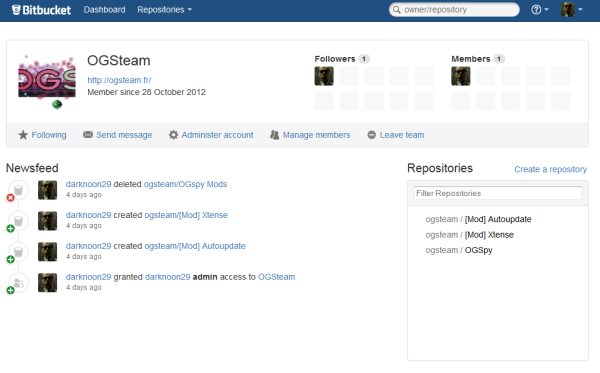
Task: Open ogsteam/[Mod] Autoupdate newsfeed link
Action: point(195,246)
